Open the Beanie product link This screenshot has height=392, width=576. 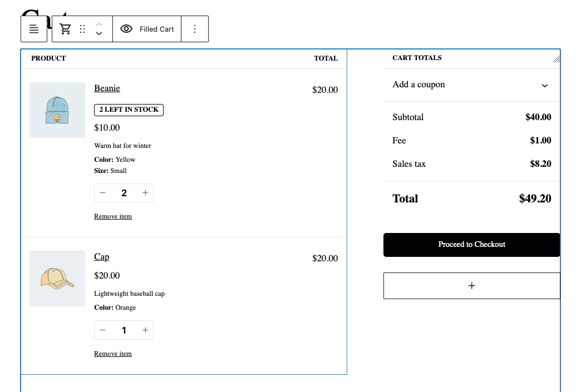point(107,88)
